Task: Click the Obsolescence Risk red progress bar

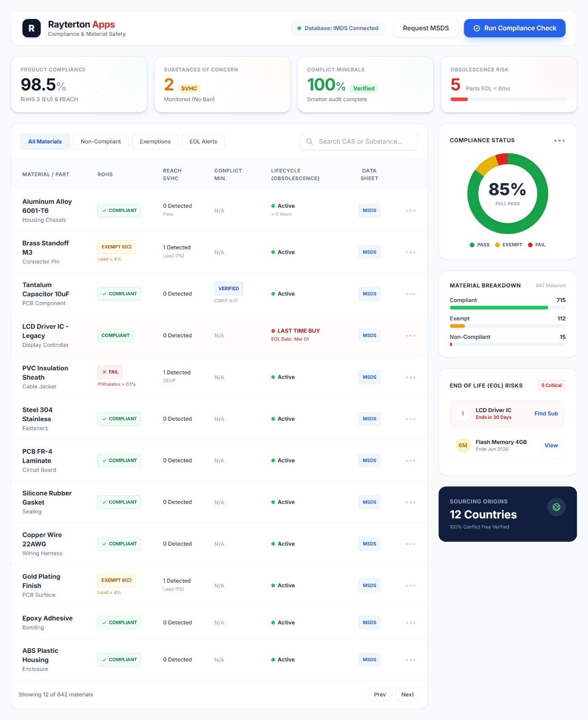Action: click(459, 99)
